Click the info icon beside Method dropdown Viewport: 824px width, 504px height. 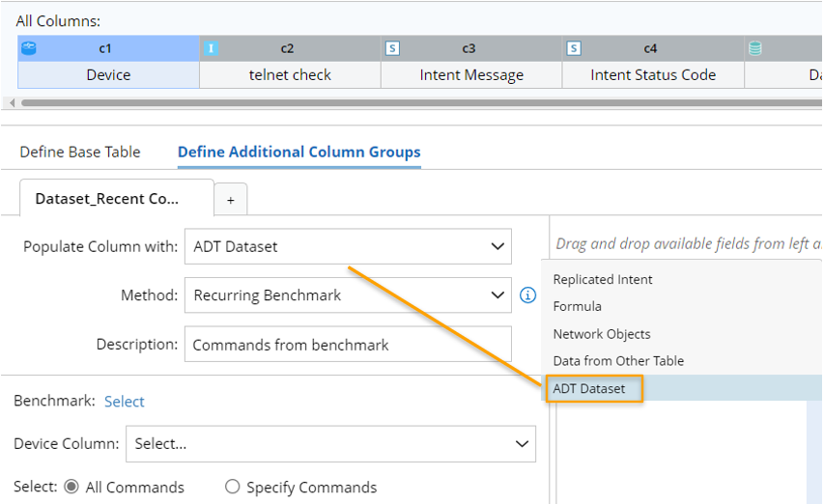[x=528, y=295]
